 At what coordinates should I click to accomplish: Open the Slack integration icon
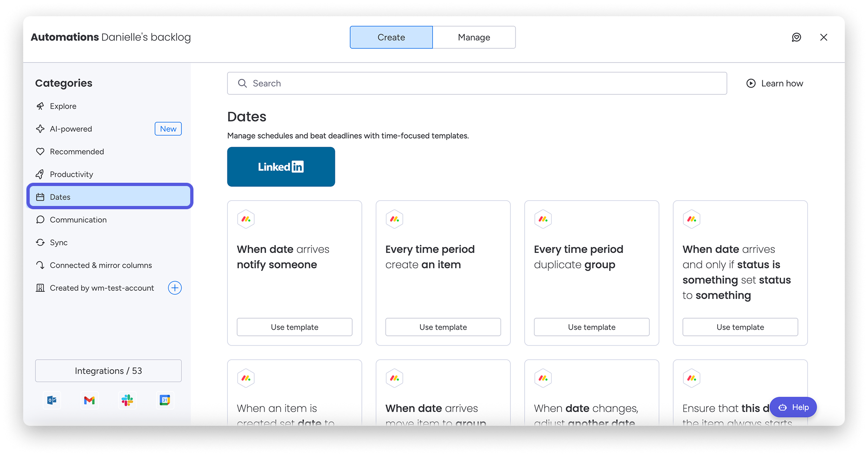click(x=127, y=400)
